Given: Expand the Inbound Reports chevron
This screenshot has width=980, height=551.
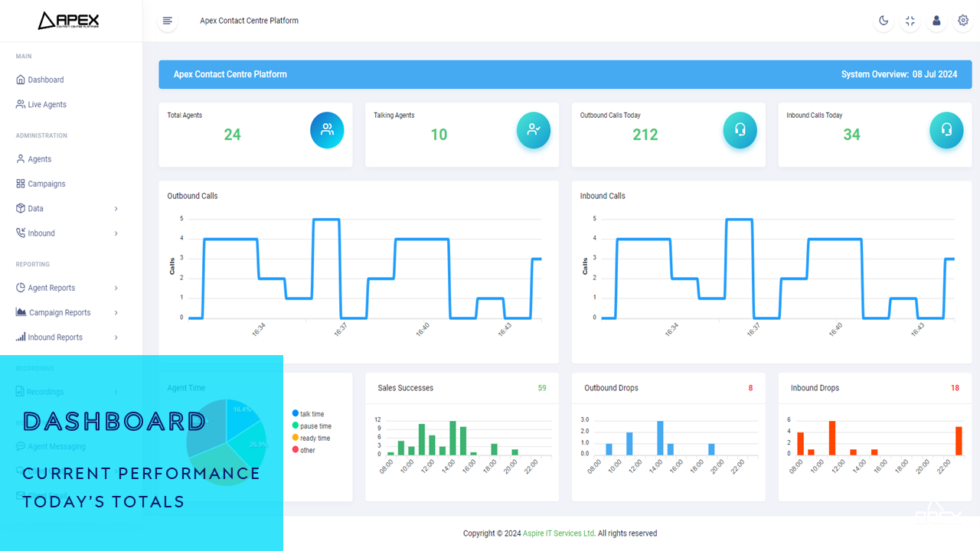Looking at the screenshot, I should [116, 337].
